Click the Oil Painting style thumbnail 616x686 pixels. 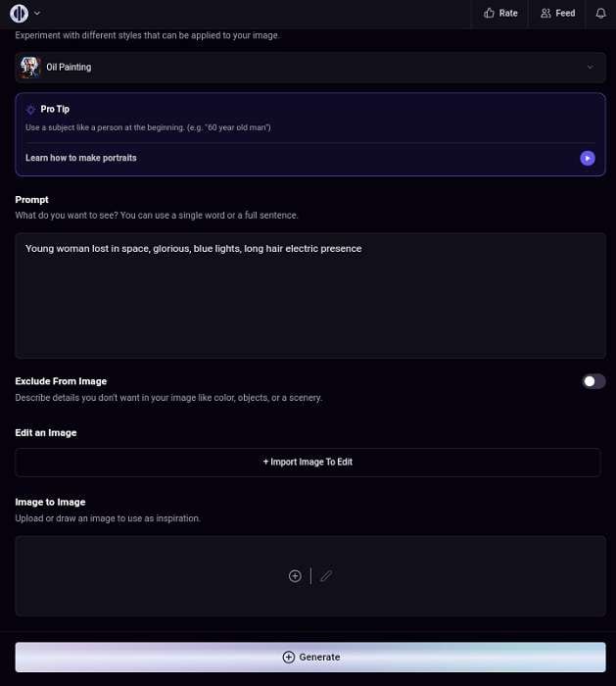(x=30, y=68)
